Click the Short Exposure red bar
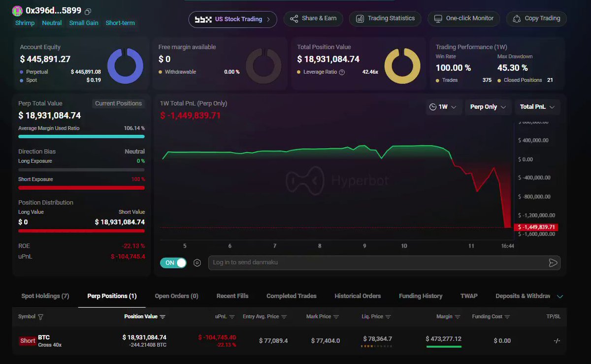This screenshot has width=591, height=364. click(81, 187)
